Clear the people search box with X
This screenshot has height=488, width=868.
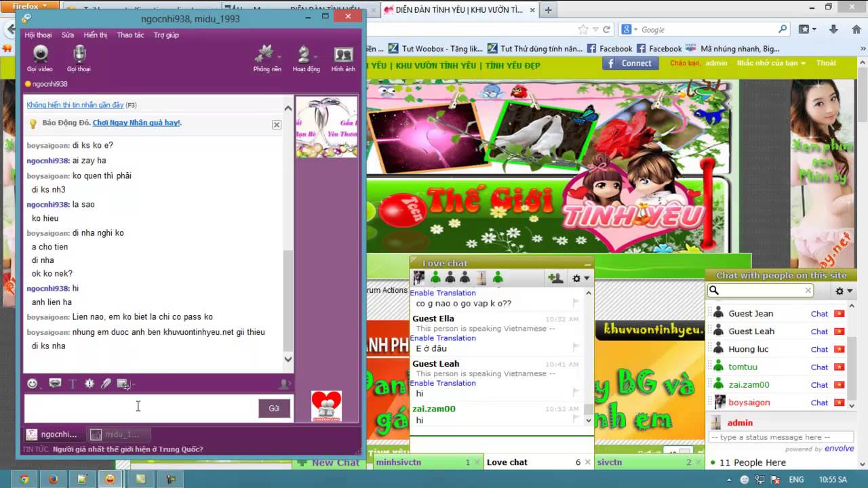coord(808,290)
